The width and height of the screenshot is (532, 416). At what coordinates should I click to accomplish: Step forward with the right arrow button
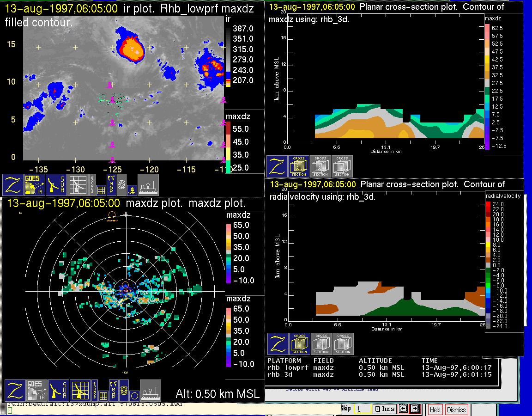pyautogui.click(x=414, y=409)
